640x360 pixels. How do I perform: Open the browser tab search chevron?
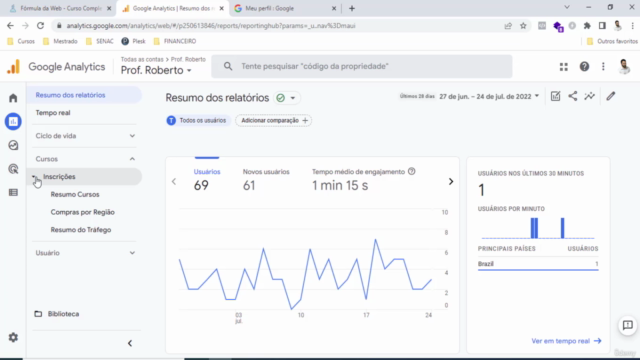pos(567,7)
